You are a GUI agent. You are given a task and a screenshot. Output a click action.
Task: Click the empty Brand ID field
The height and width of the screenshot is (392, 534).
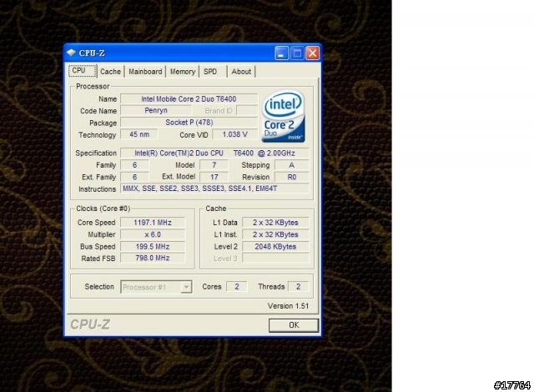pyautogui.click(x=247, y=111)
